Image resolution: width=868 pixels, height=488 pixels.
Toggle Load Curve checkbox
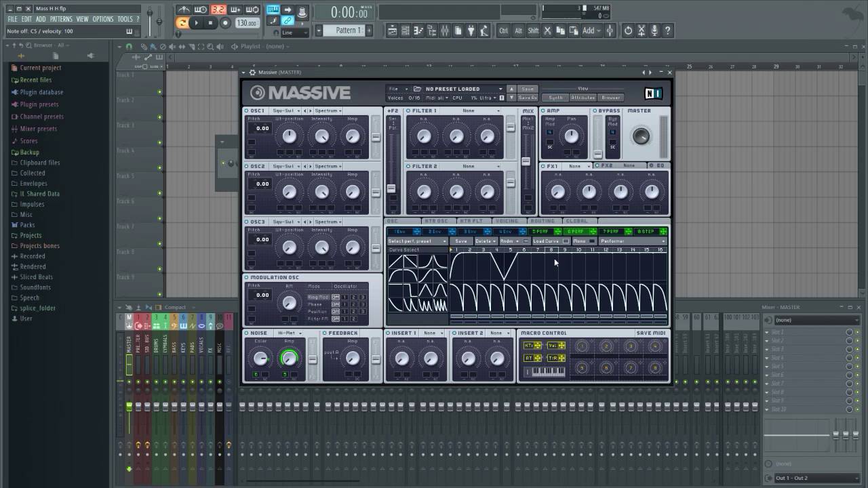coord(566,241)
